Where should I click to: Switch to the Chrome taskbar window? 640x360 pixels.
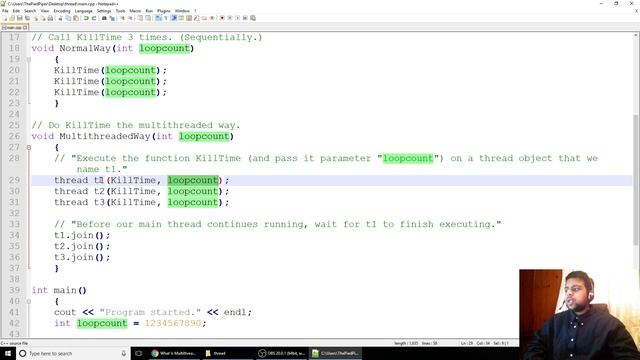tap(173, 353)
